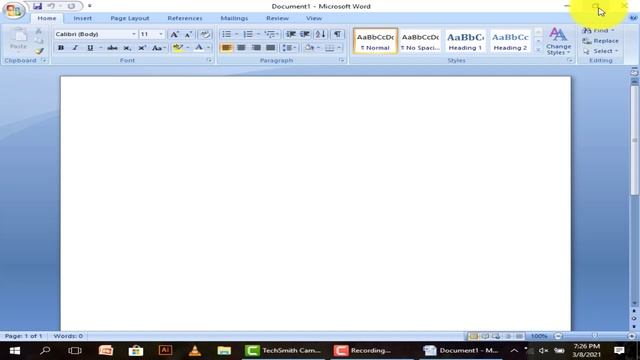The width and height of the screenshot is (640, 360).
Task: Click Shrink Font icon
Action: pos(188,35)
